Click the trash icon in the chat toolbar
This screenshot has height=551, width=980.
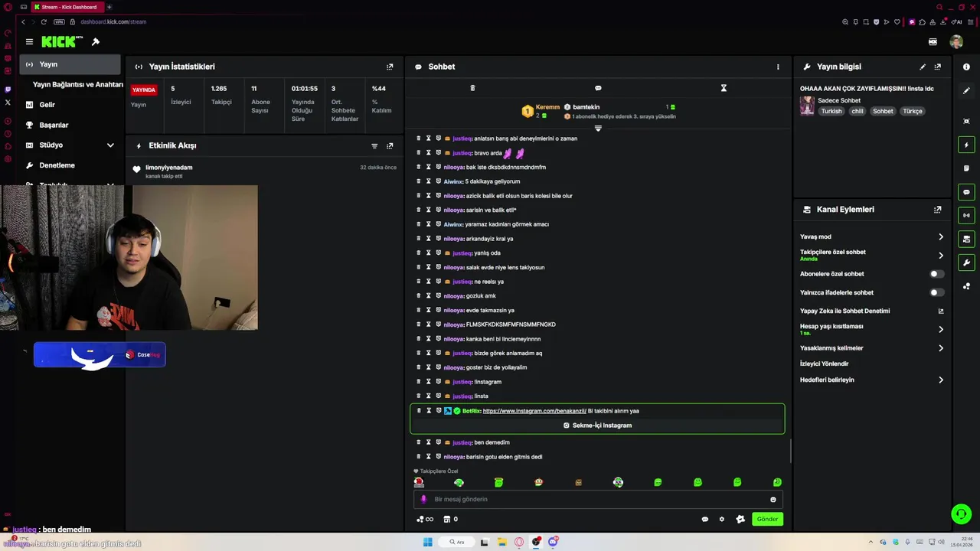(x=472, y=88)
